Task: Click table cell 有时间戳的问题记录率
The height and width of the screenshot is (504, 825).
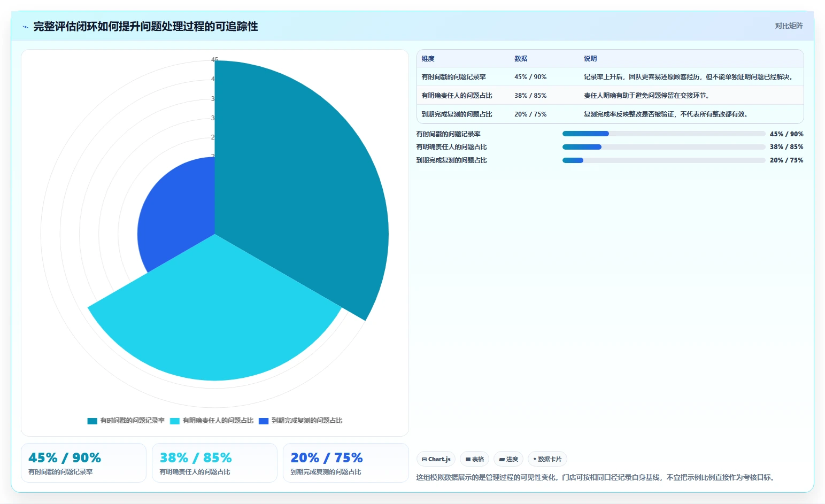Action: click(x=453, y=77)
